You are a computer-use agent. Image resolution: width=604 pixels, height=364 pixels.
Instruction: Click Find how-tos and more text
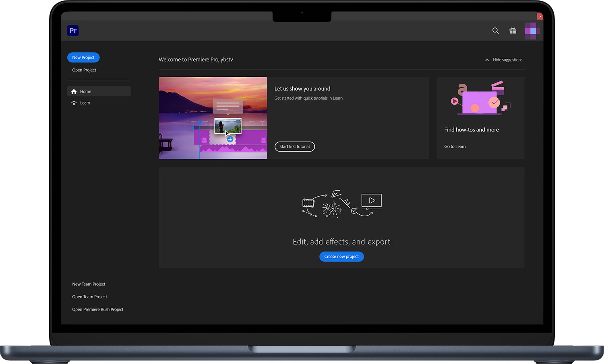tap(472, 130)
